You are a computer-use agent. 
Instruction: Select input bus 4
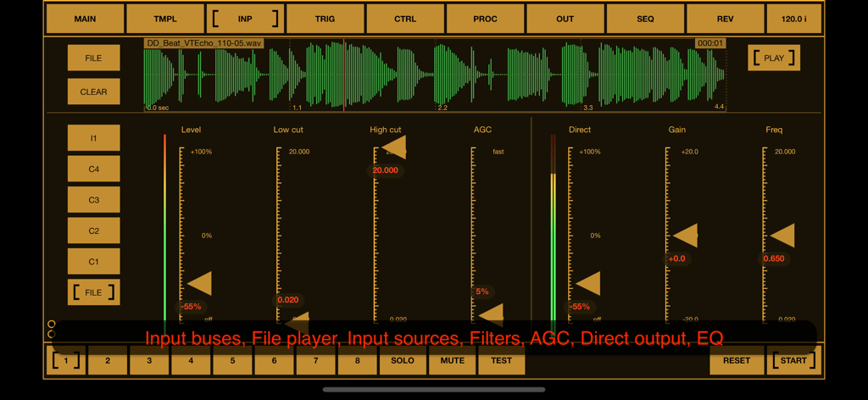(x=191, y=361)
